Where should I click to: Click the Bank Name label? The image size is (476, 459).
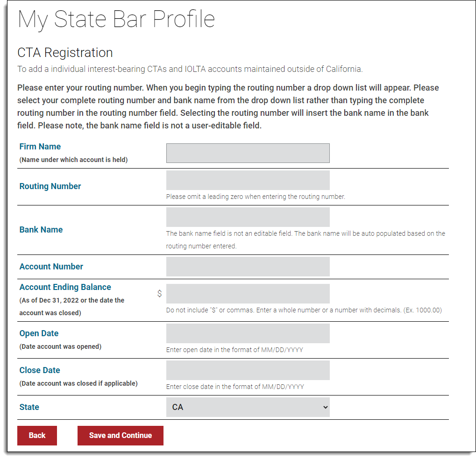(x=41, y=229)
